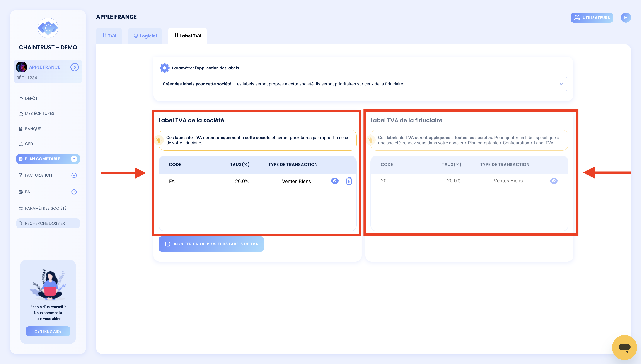View FA label details with eye icon
641x364 pixels.
335,181
